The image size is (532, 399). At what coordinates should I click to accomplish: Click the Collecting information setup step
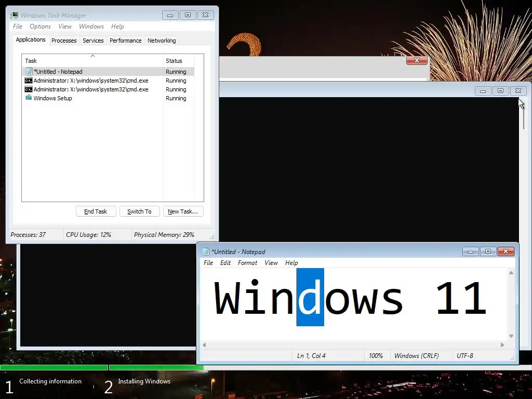click(x=50, y=381)
